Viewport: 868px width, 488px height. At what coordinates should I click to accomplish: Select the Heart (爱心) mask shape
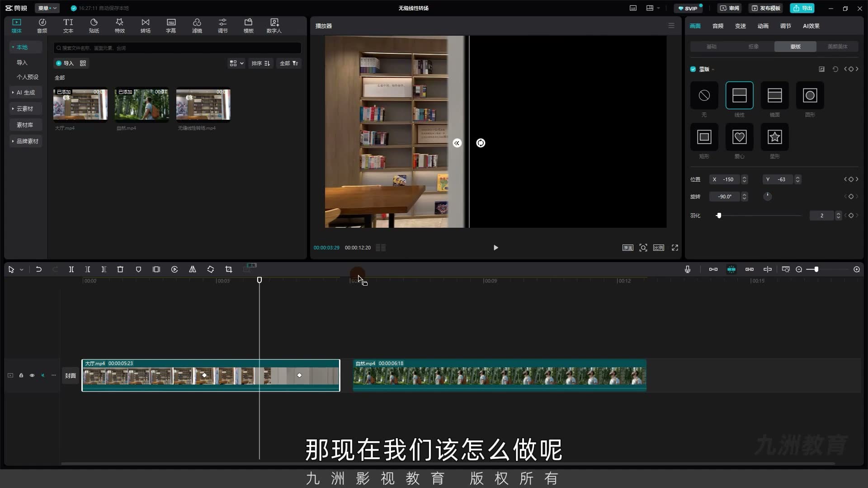point(739,137)
